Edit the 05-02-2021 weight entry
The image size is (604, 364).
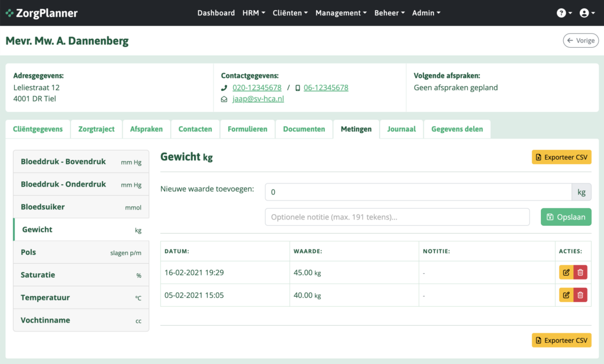(x=566, y=295)
